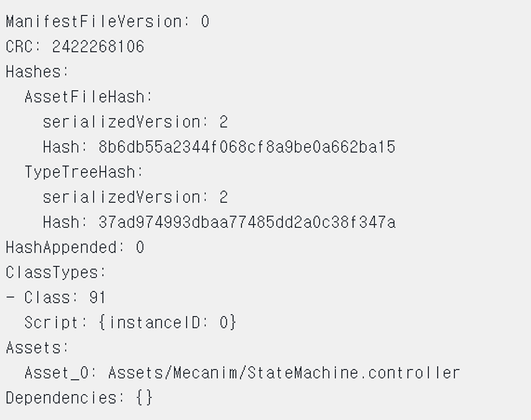Click the hash starting with 8b6db55a
Viewport: 531px width, 420px height.
[x=247, y=147]
